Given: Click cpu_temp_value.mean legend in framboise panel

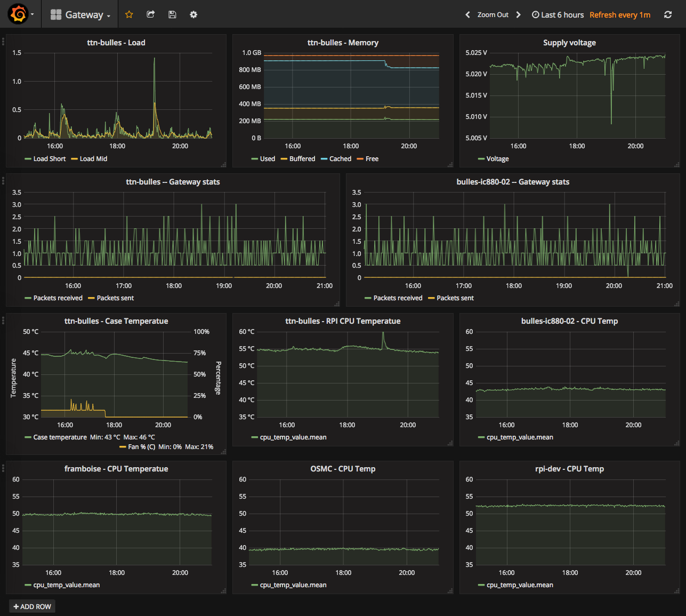Looking at the screenshot, I should 67,585.
